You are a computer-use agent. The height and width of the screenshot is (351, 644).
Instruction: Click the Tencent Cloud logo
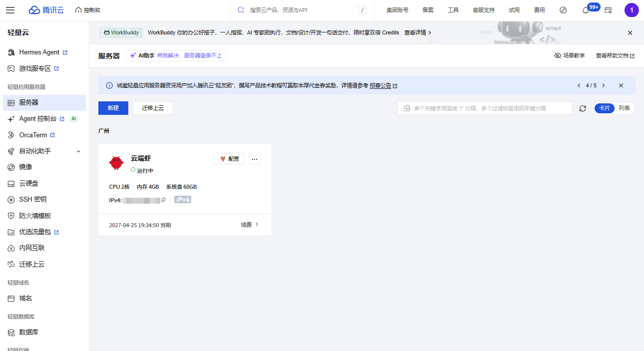(46, 10)
